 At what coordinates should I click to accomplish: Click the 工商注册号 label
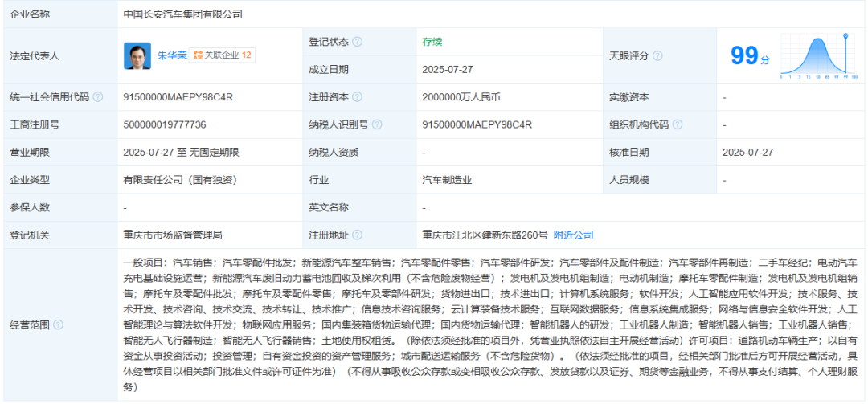tap(35, 124)
